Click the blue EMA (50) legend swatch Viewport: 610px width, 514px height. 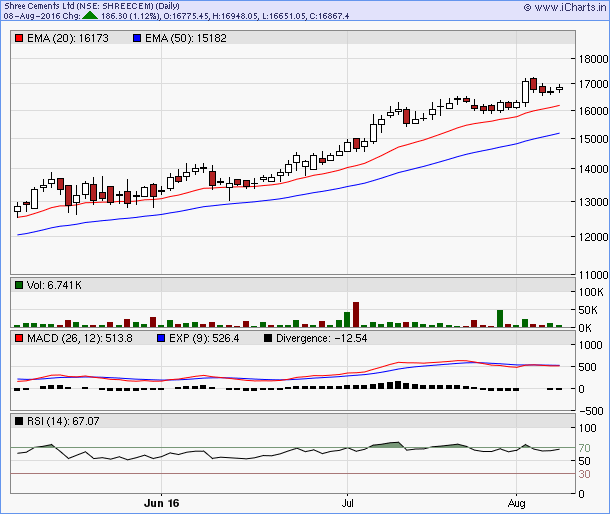point(137,38)
